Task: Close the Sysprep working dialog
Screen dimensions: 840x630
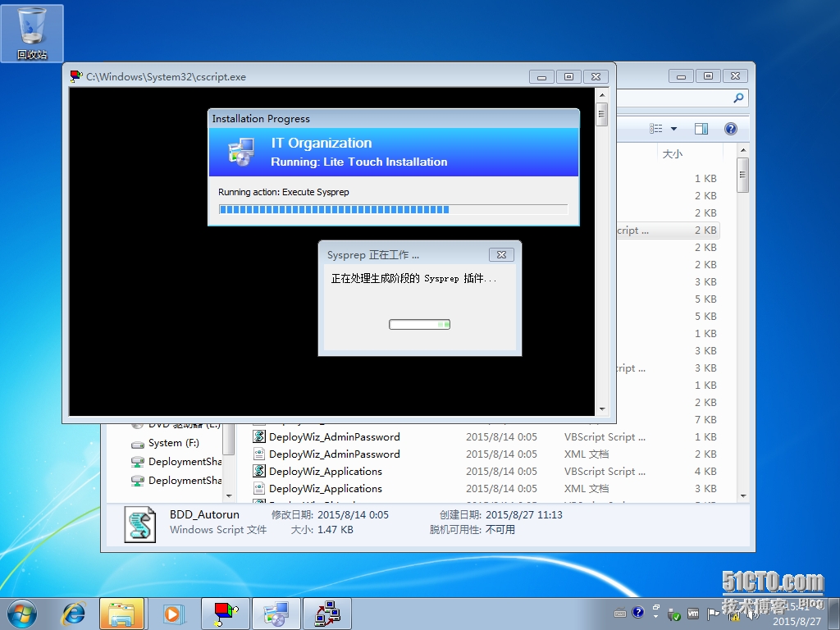Action: click(x=501, y=254)
